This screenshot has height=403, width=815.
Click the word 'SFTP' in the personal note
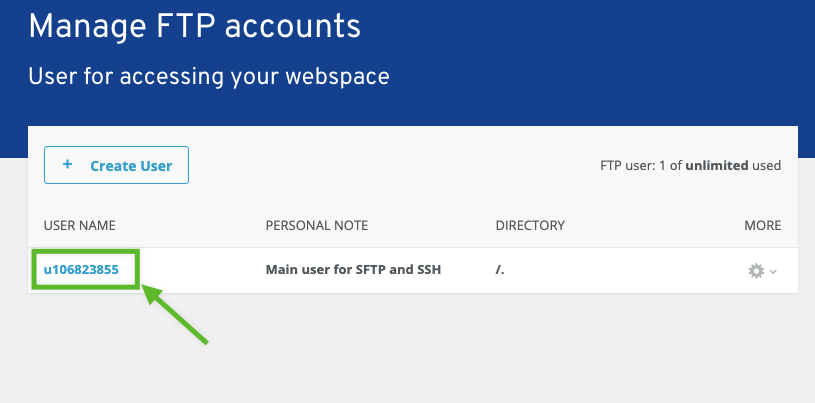[371, 270]
